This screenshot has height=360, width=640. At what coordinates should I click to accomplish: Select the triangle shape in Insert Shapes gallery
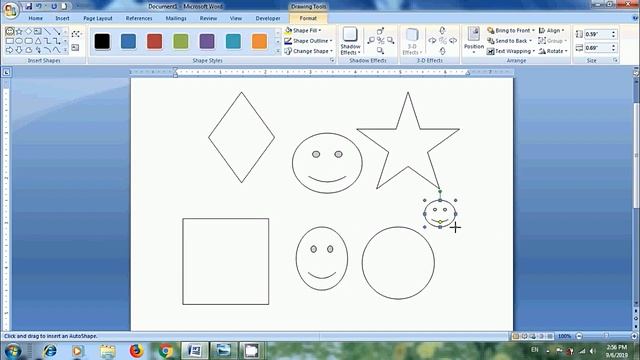point(38,41)
